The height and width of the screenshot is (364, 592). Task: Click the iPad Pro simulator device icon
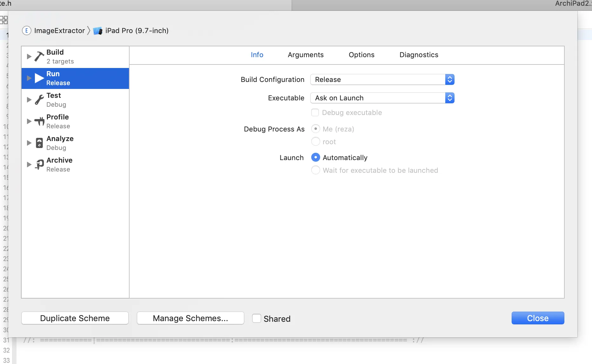pos(98,31)
